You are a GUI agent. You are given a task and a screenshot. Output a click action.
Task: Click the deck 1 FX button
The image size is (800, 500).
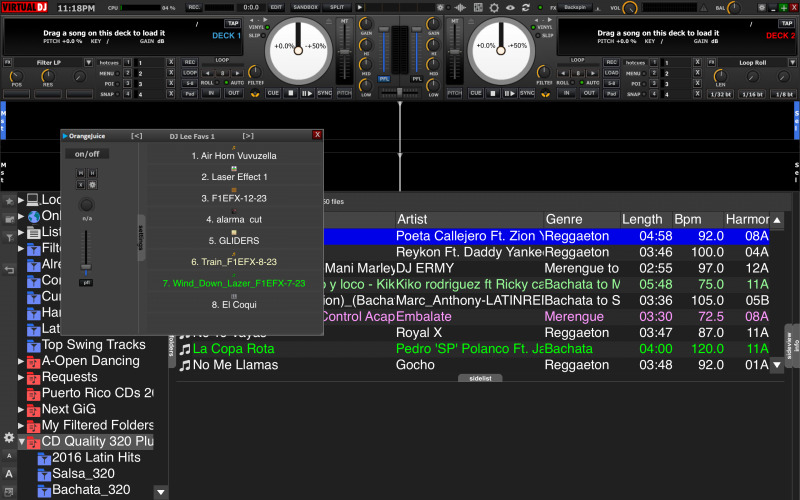tap(8, 62)
